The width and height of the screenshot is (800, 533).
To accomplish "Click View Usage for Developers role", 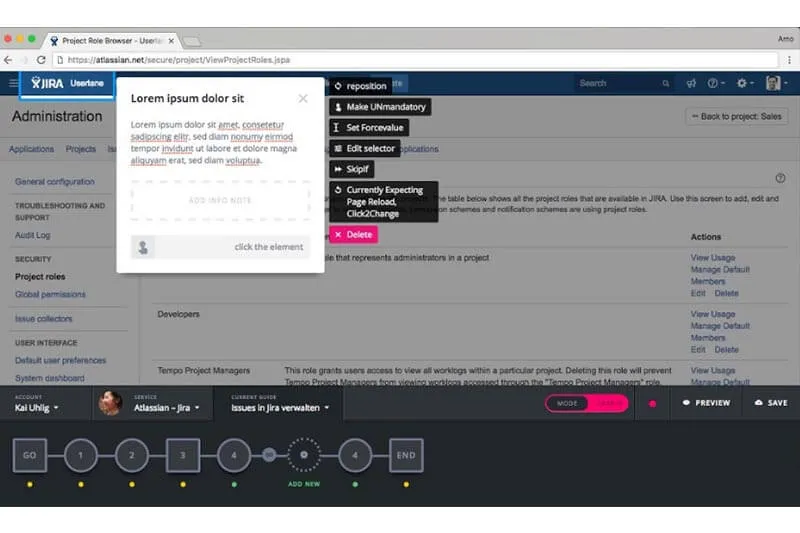I will click(713, 314).
